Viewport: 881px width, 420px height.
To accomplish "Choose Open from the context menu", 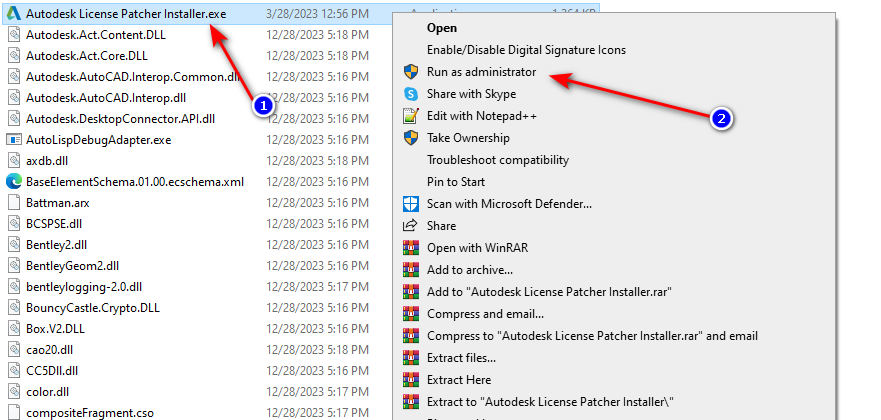I will [x=442, y=28].
